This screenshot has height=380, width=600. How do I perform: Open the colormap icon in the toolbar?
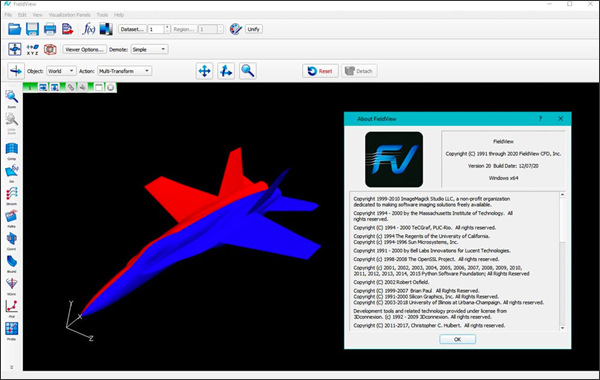coord(106,29)
